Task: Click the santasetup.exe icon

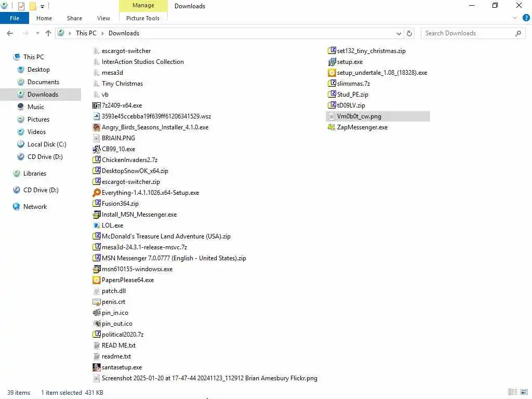Action: [x=96, y=367]
